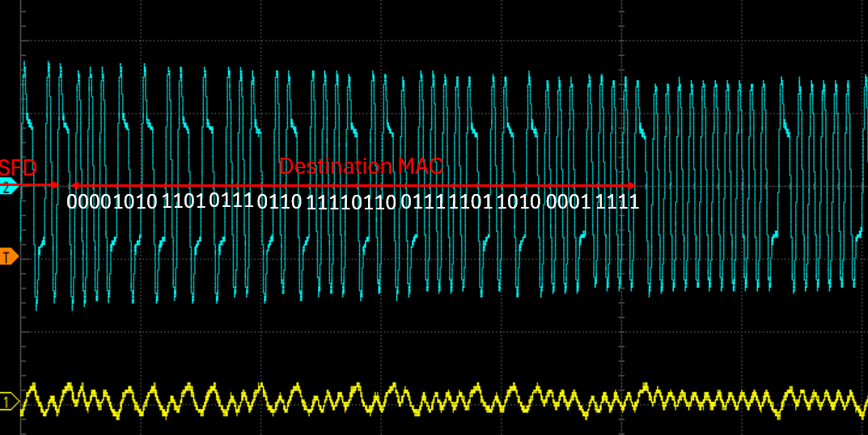Select the Destination MAC label text
This screenshot has width=868, height=435.
click(361, 167)
